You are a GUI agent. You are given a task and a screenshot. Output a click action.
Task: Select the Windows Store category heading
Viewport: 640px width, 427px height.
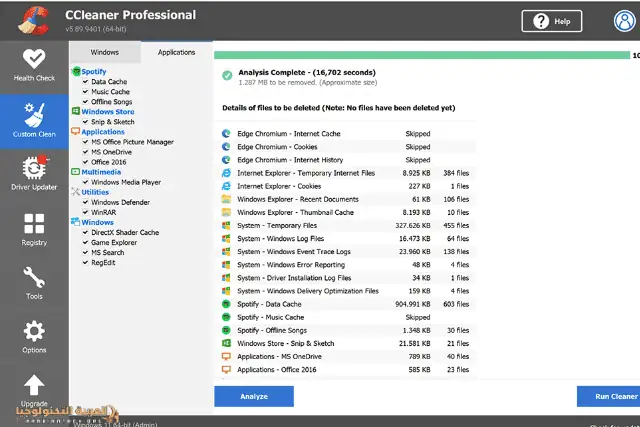[108, 111]
